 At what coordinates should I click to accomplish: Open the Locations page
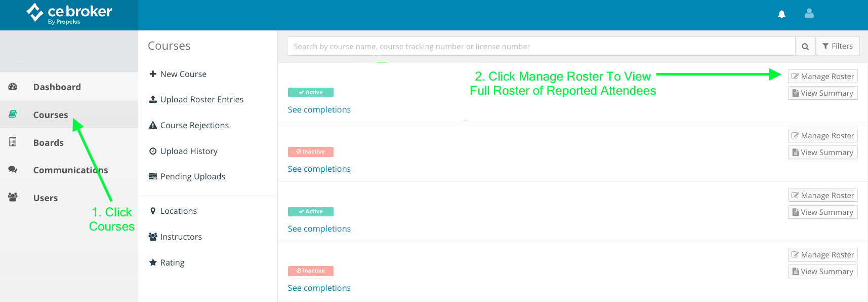click(x=178, y=211)
